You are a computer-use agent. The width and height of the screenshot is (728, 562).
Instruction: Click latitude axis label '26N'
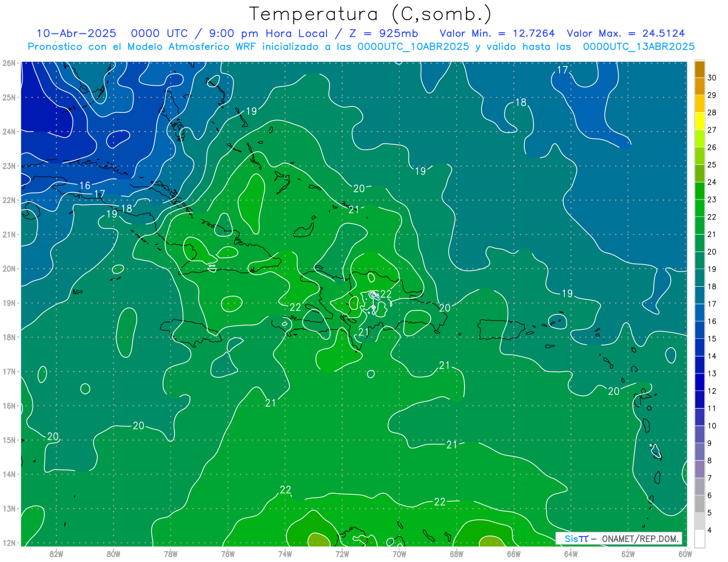(9, 63)
